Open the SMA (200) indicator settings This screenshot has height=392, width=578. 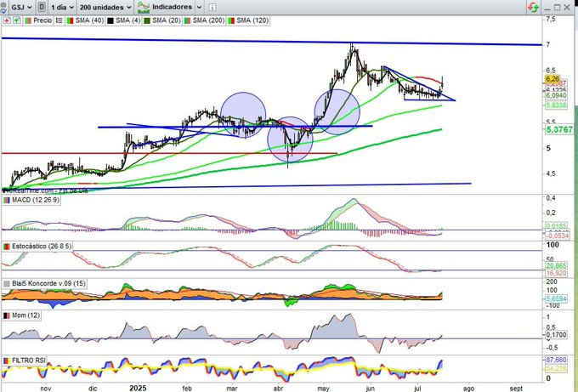coord(208,20)
